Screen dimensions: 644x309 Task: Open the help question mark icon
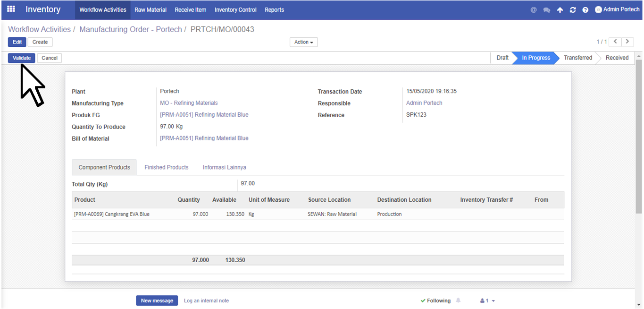[x=585, y=10]
